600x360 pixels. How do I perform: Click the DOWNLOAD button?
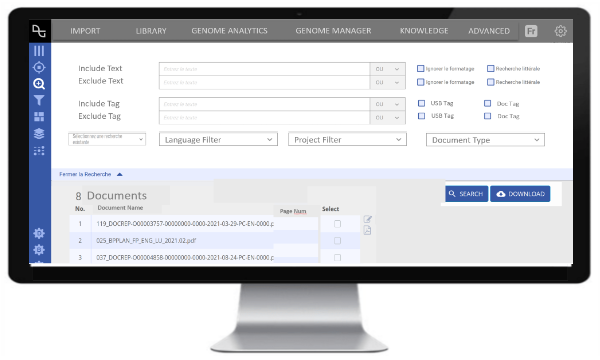520,194
